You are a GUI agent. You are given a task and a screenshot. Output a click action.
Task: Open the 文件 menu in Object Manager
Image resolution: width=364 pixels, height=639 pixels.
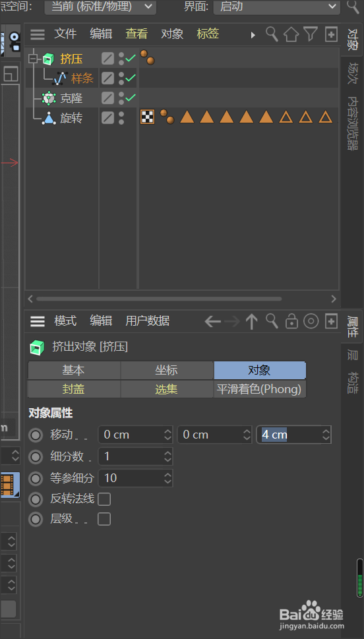[65, 34]
